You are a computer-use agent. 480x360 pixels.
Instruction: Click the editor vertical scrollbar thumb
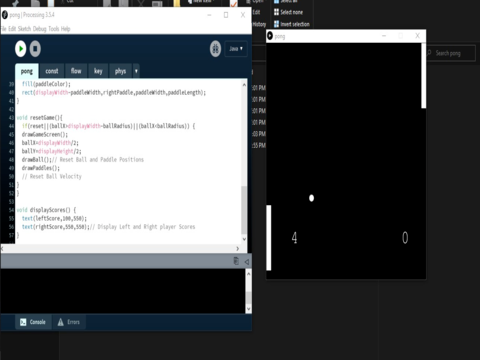tap(244, 209)
